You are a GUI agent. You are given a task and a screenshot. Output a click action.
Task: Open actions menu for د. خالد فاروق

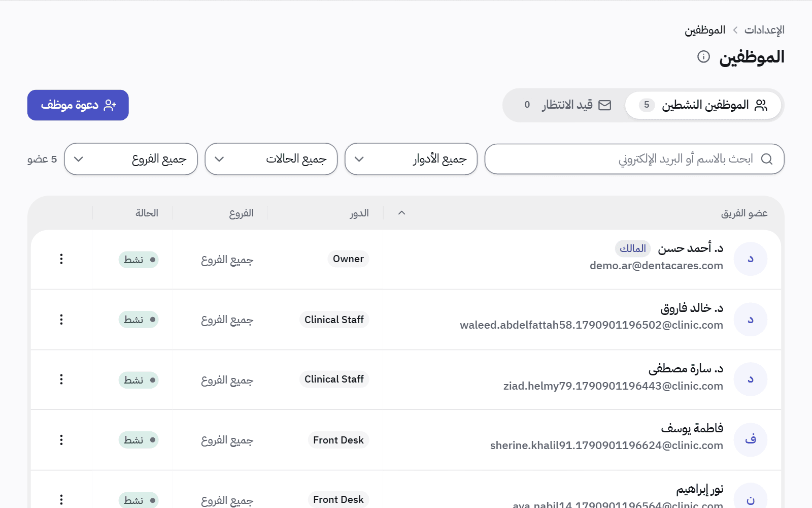(x=61, y=320)
